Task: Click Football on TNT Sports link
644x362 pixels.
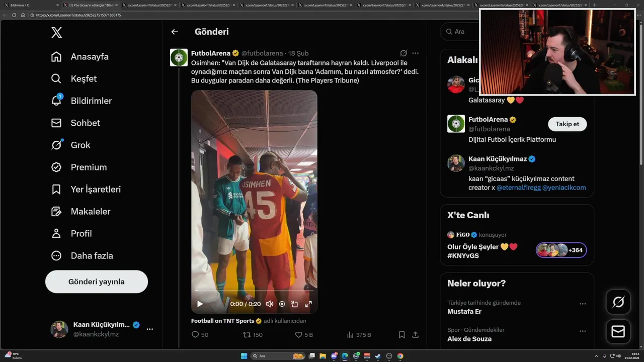Action: (x=223, y=321)
